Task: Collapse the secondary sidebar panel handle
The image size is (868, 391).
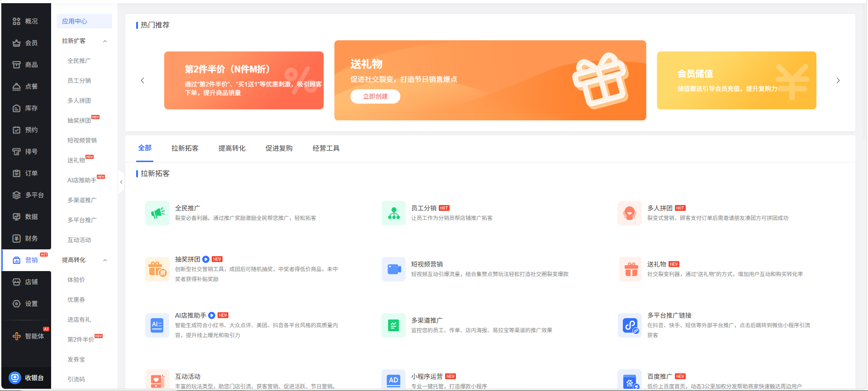Action: tap(121, 182)
